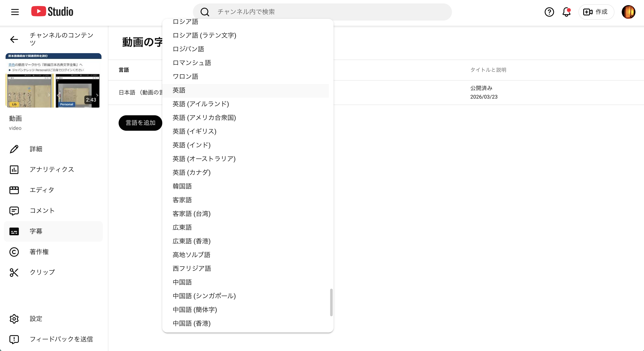This screenshot has height=351, width=644.
Task: Open コメント via the speech bubble icon
Action: [14, 211]
